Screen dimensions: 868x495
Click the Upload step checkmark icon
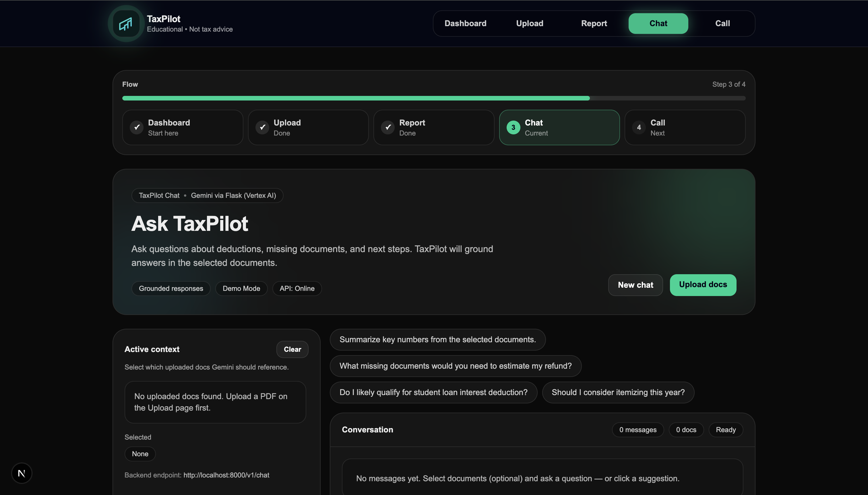coord(262,127)
